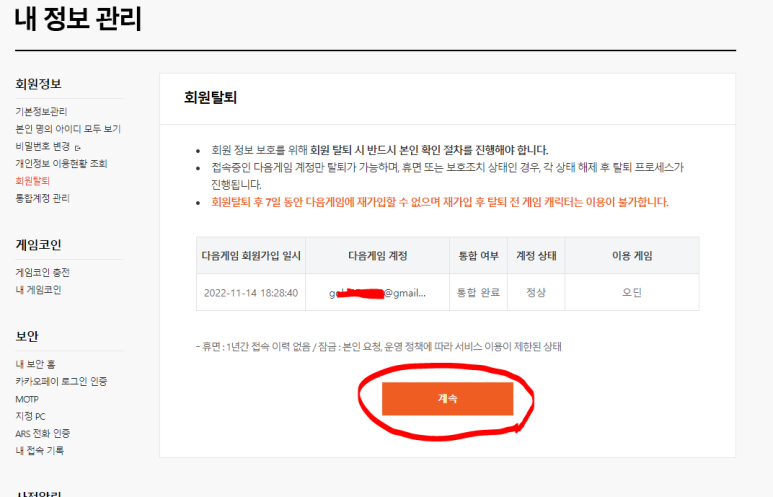
Task: Click the orange 계속 button
Action: [447, 398]
